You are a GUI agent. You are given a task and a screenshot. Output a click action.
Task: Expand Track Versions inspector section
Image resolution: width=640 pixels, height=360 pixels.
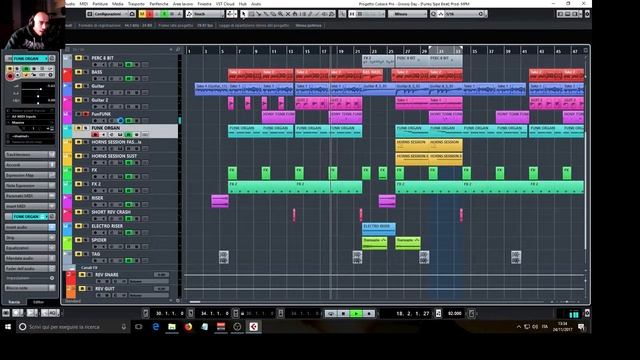point(30,155)
